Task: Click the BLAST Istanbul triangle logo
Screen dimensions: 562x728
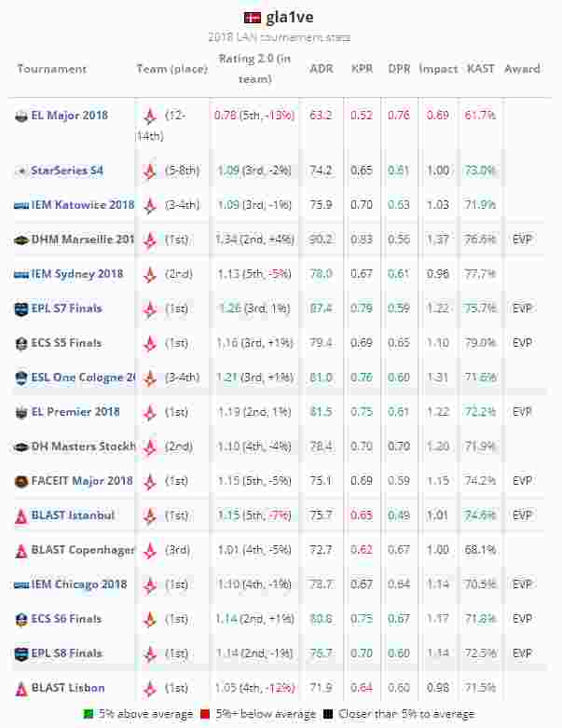Action: pyautogui.click(x=21, y=515)
